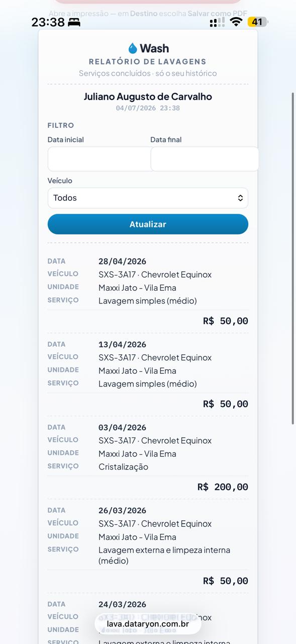The height and width of the screenshot is (644, 296).
Task: Select the 13/04/2026 wash date entry
Action: (x=122, y=344)
